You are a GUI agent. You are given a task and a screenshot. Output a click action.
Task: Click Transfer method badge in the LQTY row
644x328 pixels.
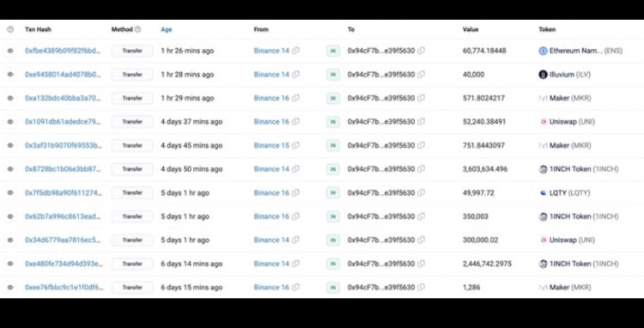click(x=132, y=192)
